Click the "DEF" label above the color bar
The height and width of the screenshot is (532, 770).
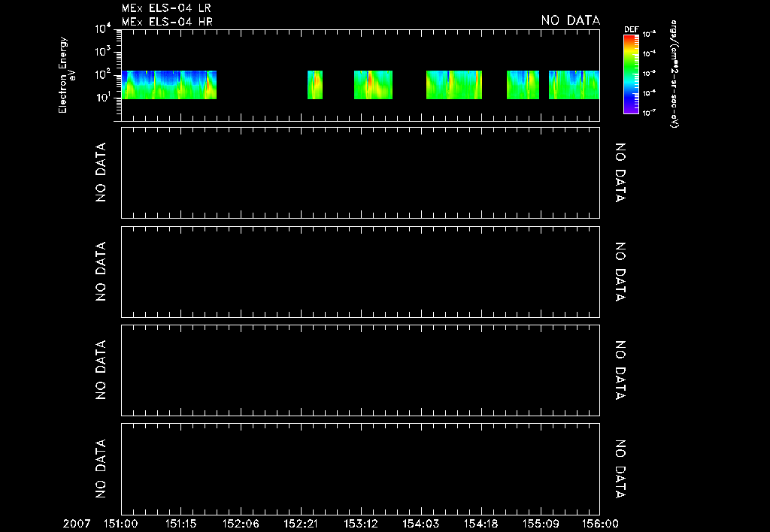[x=631, y=29]
